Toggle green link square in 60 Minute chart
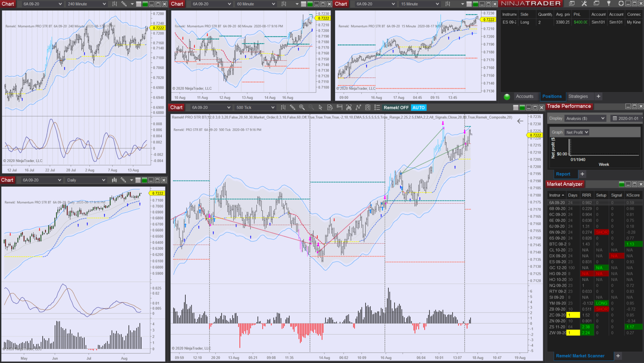 (310, 4)
